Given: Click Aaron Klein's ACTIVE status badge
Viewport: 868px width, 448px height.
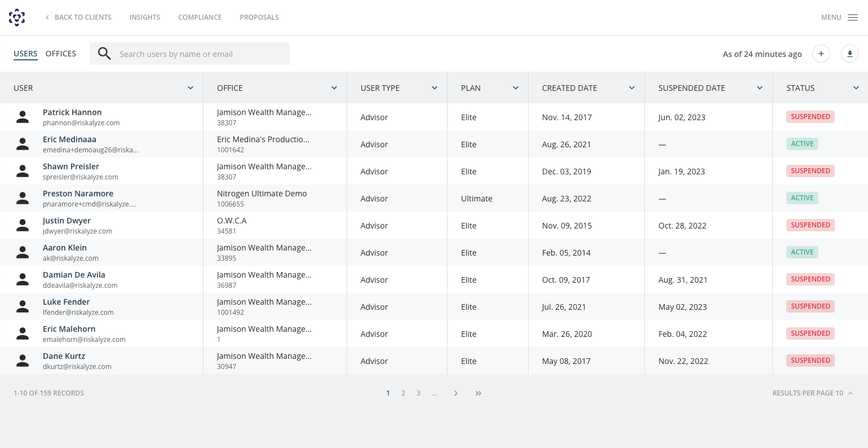Looking at the screenshot, I should coord(802,252).
